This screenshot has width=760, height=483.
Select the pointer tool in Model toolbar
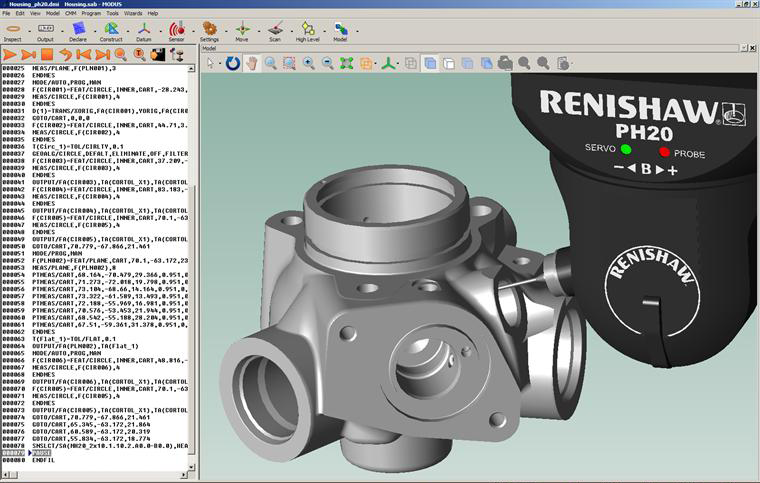[x=210, y=63]
